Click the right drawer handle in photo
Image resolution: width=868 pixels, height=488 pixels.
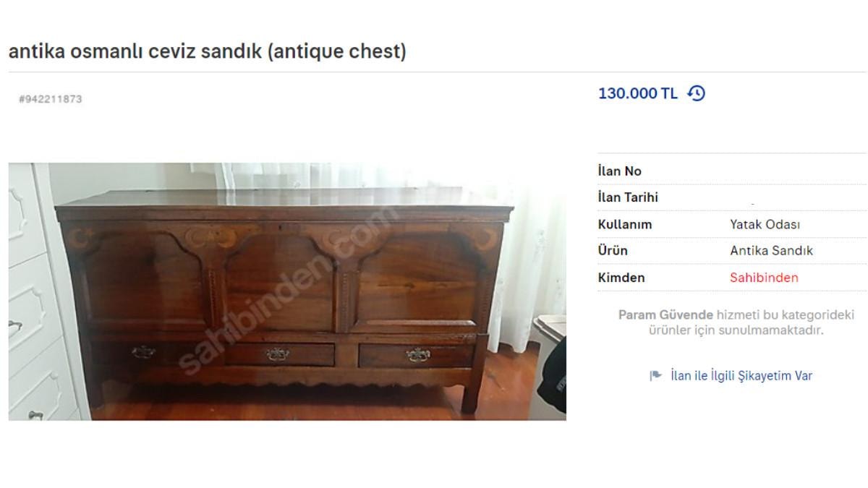pyautogui.click(x=417, y=354)
